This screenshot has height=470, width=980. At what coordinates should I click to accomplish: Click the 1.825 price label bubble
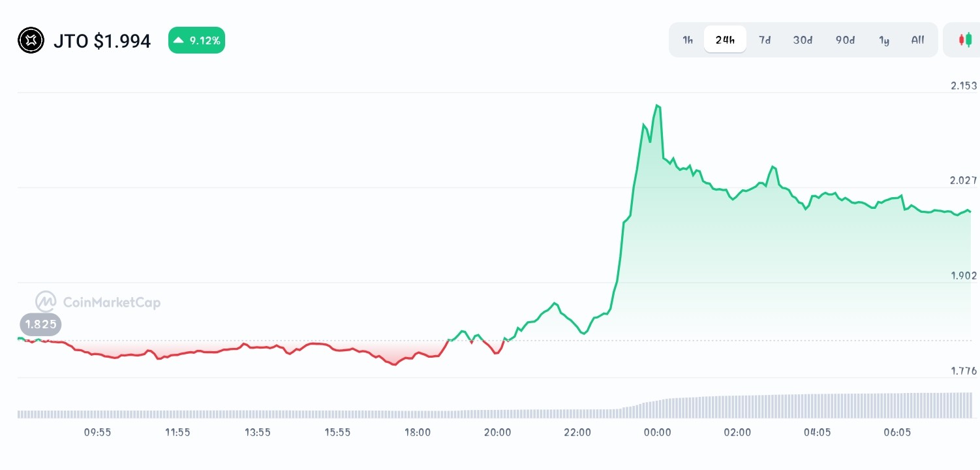(40, 324)
